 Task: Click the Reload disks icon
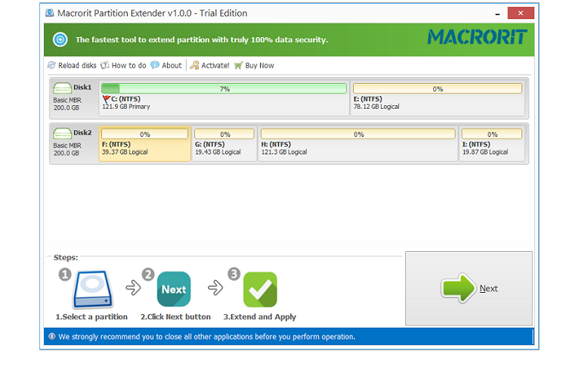point(51,65)
